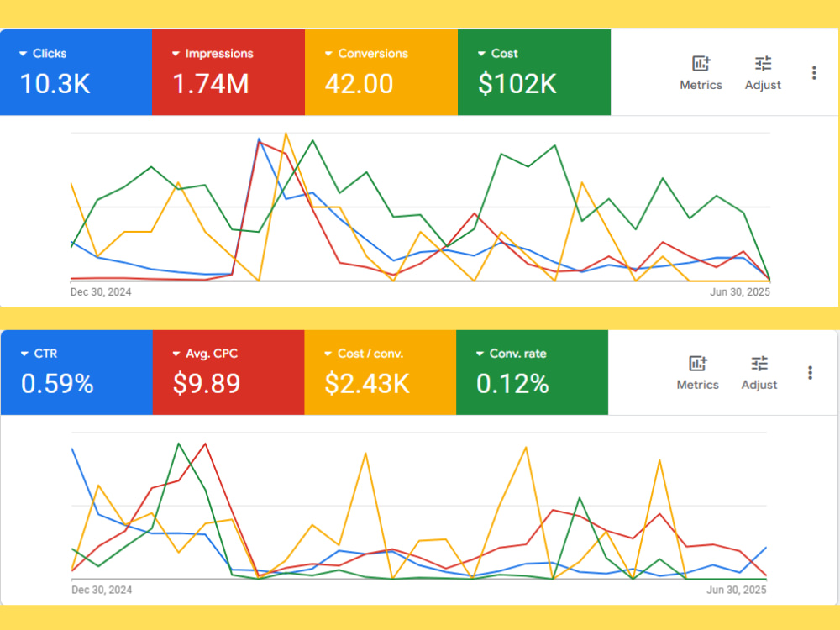Select the $102K cost value
Screen dimensions: 840x630
pyautogui.click(x=517, y=84)
